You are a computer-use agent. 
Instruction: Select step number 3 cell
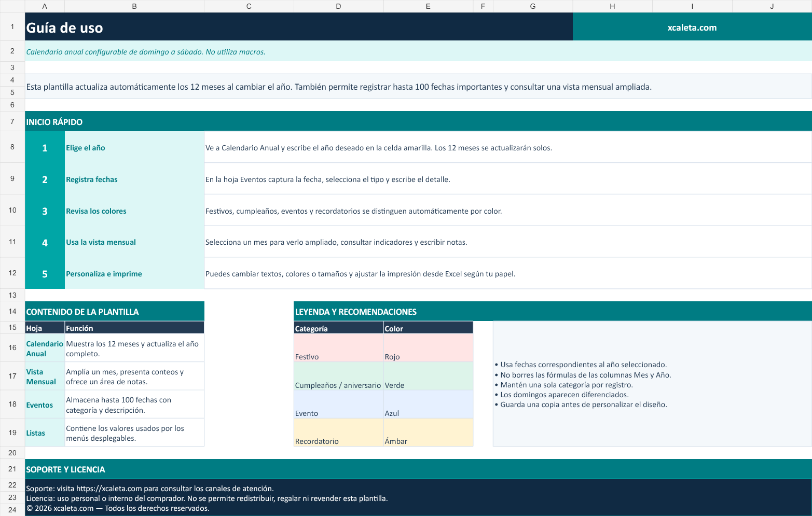tap(45, 211)
